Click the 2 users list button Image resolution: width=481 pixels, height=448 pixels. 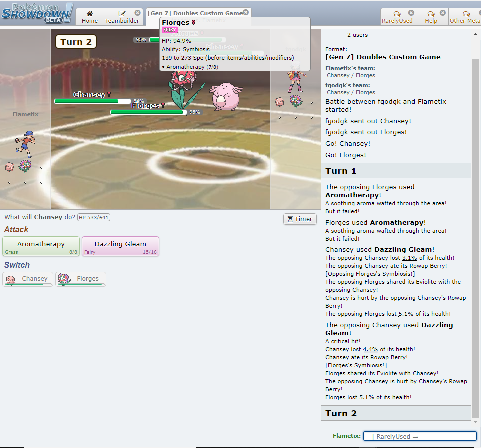pyautogui.click(x=357, y=35)
